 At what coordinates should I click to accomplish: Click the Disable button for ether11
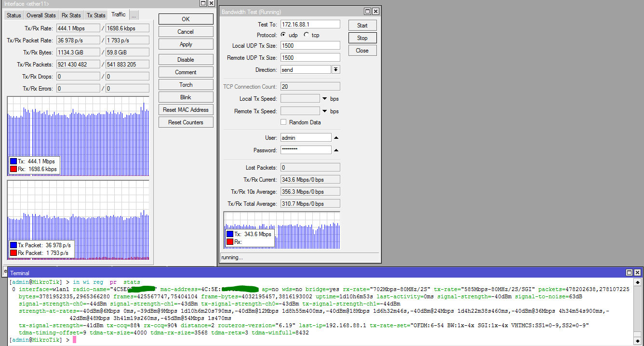coord(186,59)
